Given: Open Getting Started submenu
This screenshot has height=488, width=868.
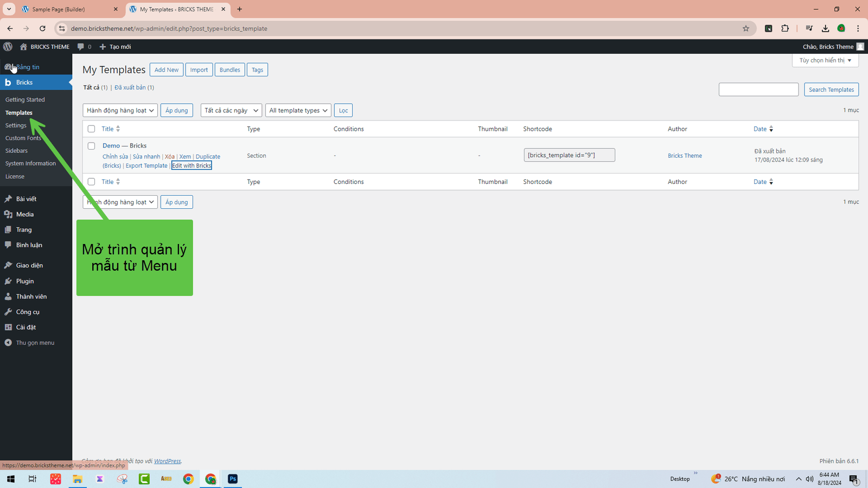Looking at the screenshot, I should [25, 100].
